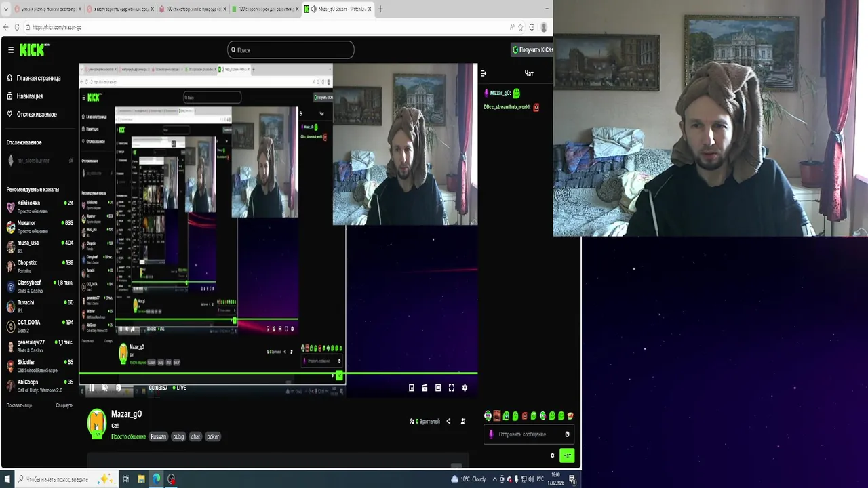The height and width of the screenshot is (488, 868).
Task: Collapse chat with the arrow icon
Action: tap(484, 73)
